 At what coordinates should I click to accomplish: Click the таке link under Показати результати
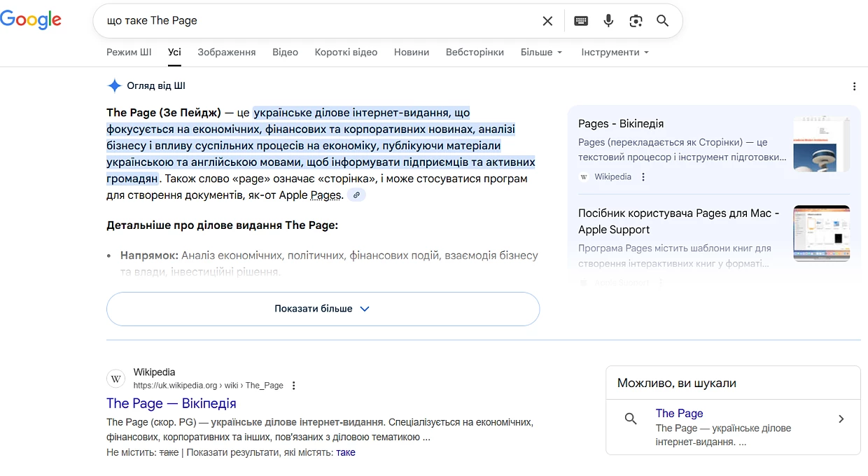346,453
